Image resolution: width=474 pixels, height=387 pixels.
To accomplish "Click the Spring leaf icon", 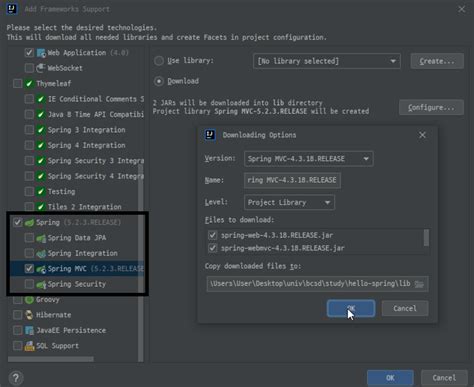I will coord(29,222).
